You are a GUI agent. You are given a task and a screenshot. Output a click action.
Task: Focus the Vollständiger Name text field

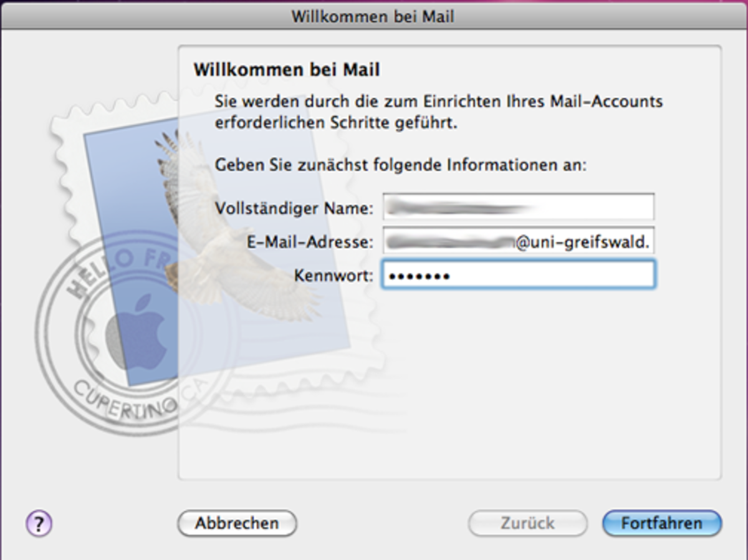[x=518, y=207]
